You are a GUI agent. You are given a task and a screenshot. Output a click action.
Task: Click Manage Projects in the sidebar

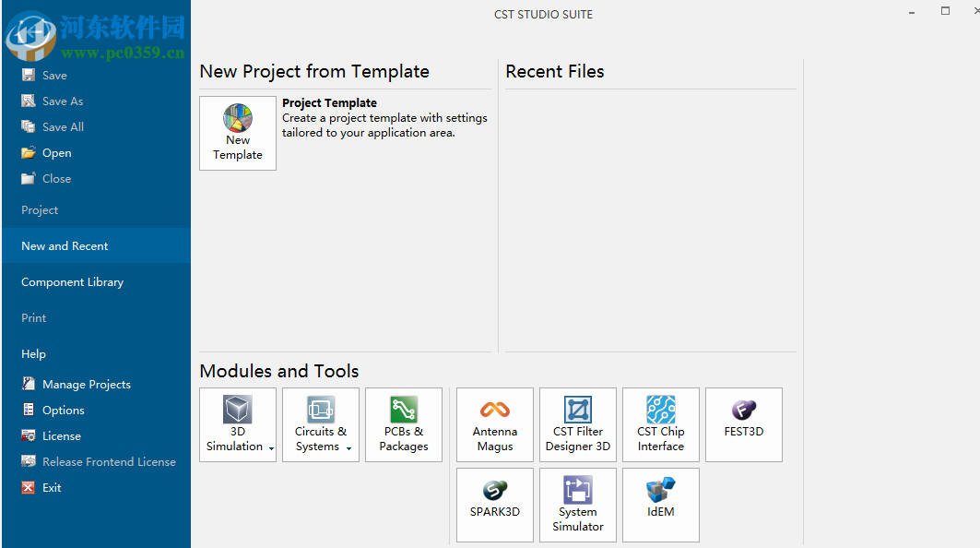click(x=86, y=385)
